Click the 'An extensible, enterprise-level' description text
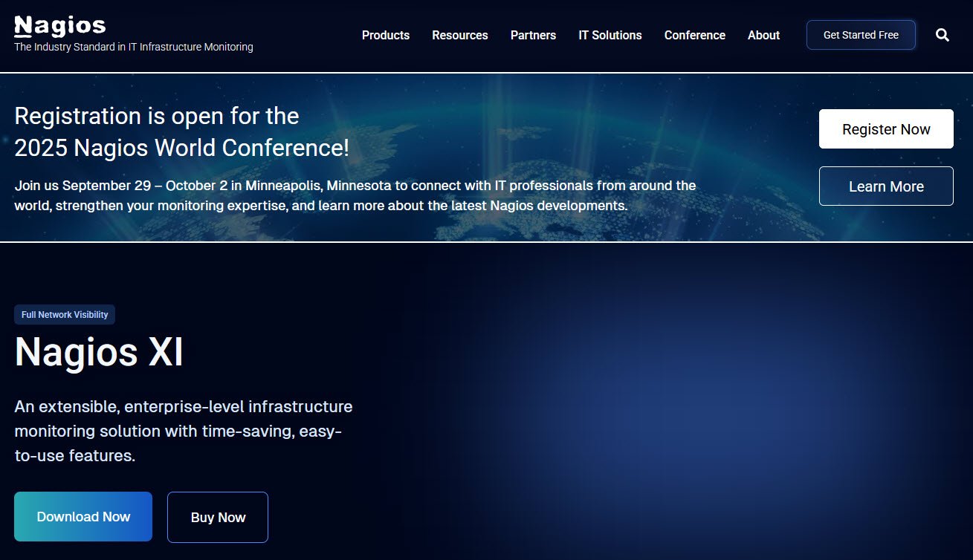Viewport: 973px width, 560px height. tap(184, 431)
